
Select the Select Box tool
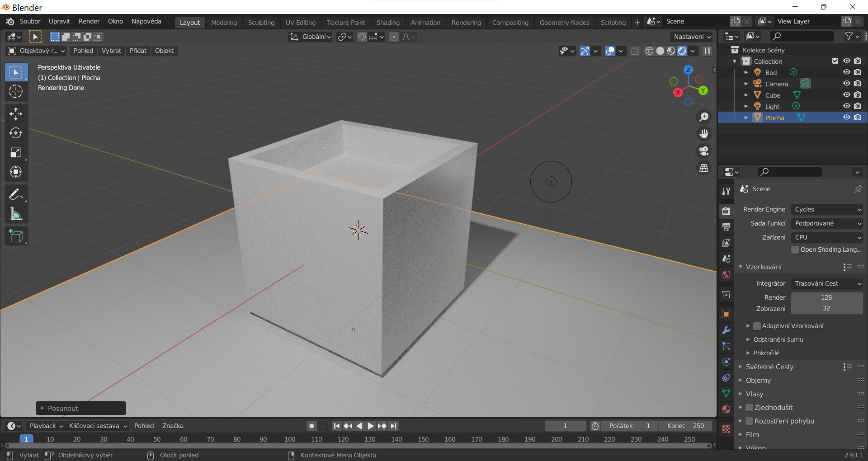pyautogui.click(x=16, y=72)
